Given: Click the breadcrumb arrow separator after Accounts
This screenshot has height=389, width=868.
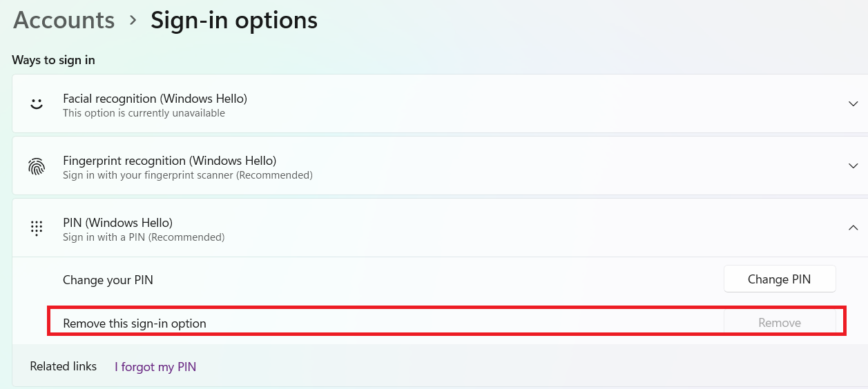Looking at the screenshot, I should point(133,21).
